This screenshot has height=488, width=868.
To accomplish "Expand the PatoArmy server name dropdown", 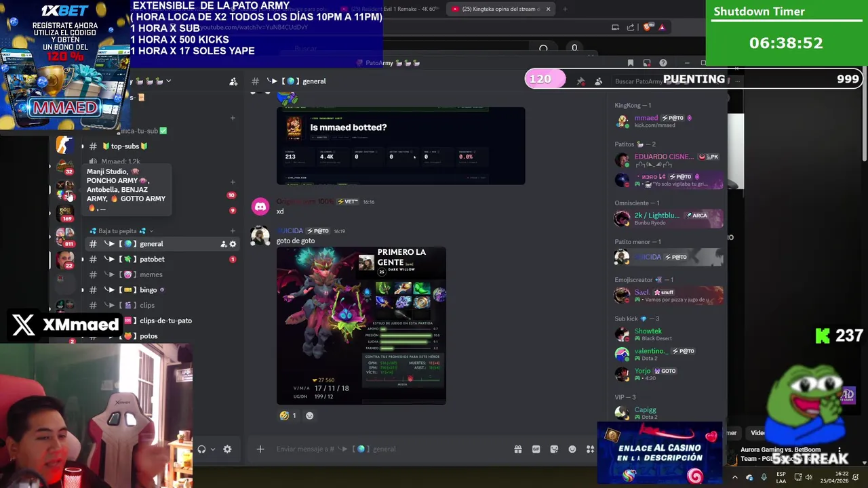I will tap(168, 81).
